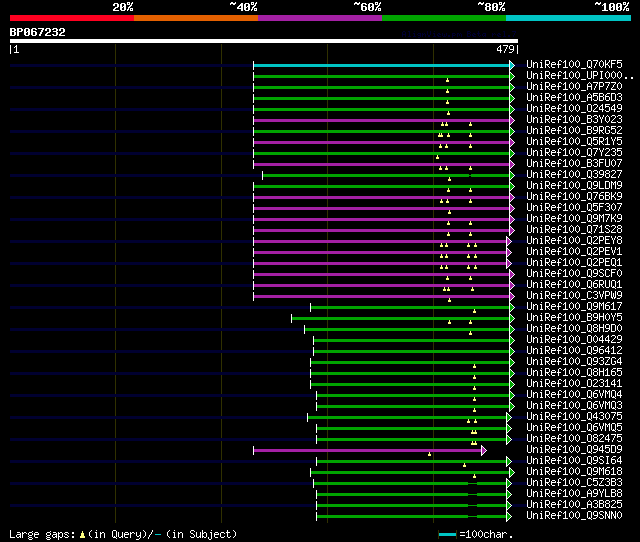Open hit UniRef100_B3FU07
This screenshot has width=640, height=542.
(x=574, y=164)
